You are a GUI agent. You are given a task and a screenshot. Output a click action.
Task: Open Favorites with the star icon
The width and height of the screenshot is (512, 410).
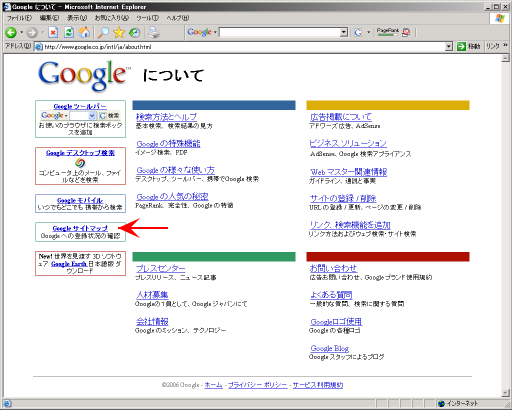pos(119,32)
